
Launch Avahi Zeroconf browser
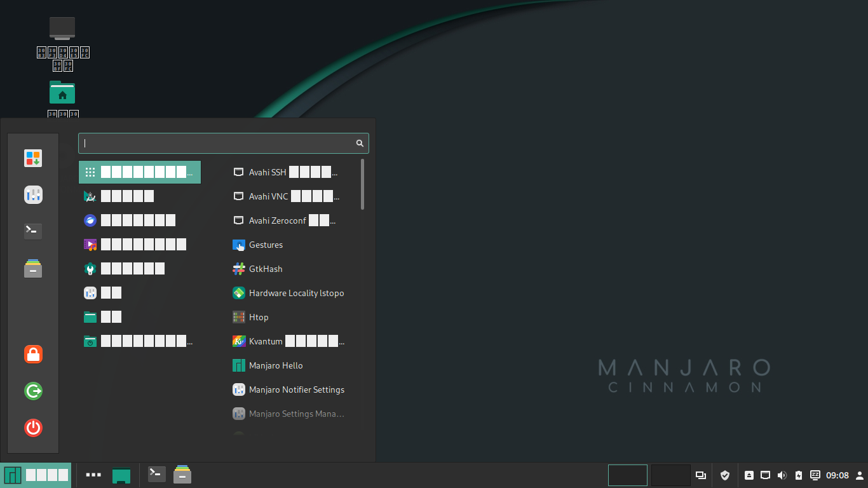[292, 220]
